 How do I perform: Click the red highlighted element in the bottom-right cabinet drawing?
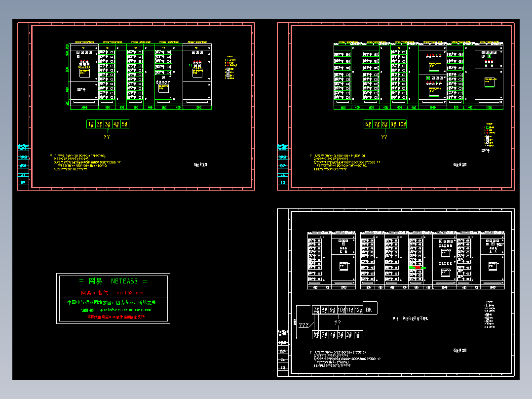pos(418,268)
